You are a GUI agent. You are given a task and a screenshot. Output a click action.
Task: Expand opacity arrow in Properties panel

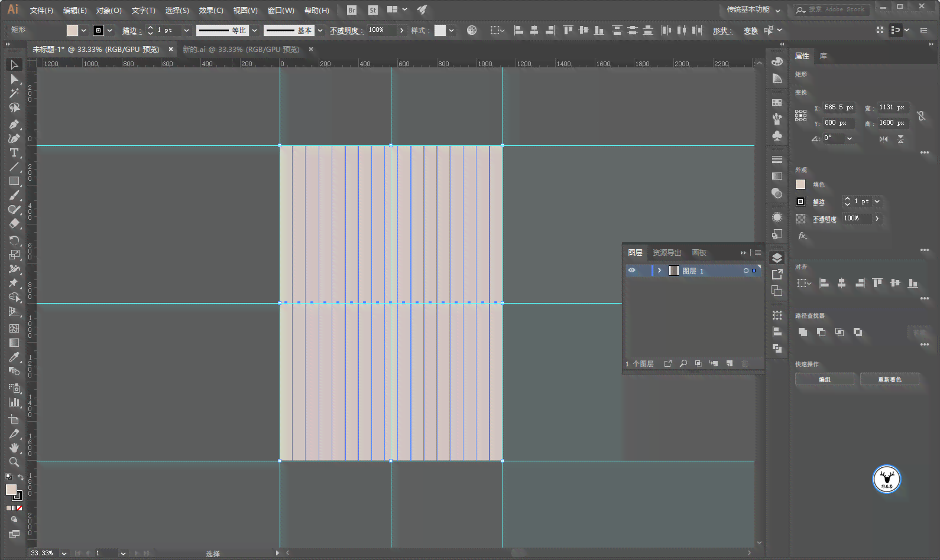pyautogui.click(x=877, y=219)
